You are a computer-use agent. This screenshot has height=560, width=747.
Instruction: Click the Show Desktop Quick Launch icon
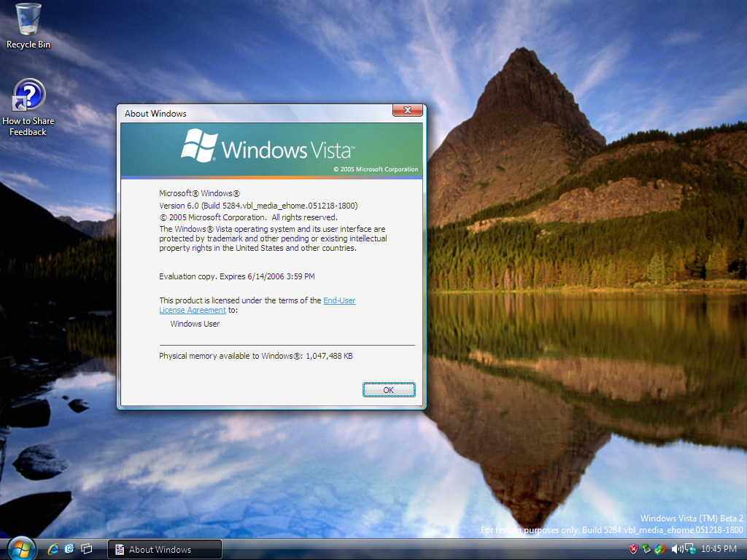tap(69, 549)
